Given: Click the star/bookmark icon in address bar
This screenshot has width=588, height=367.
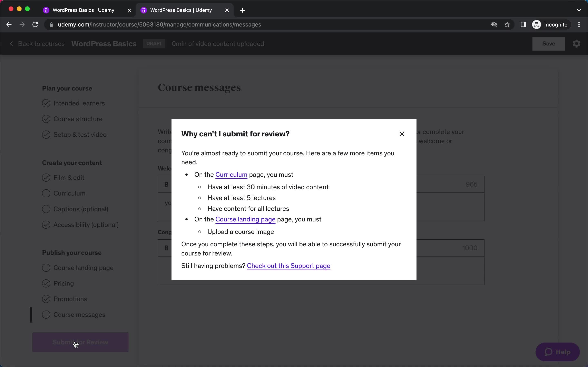Looking at the screenshot, I should pyautogui.click(x=507, y=24).
